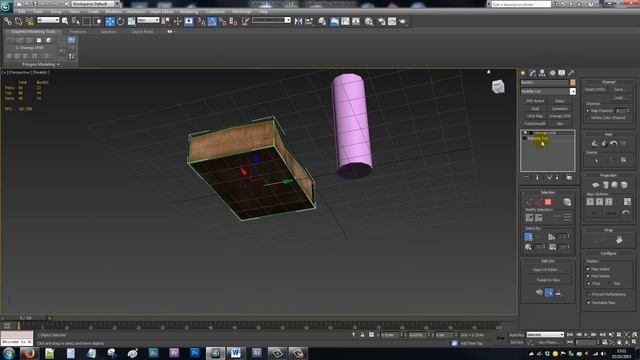Apply Box Map projection
Image resolution: width=640 pixels, height=360 pixels.
coord(624,185)
